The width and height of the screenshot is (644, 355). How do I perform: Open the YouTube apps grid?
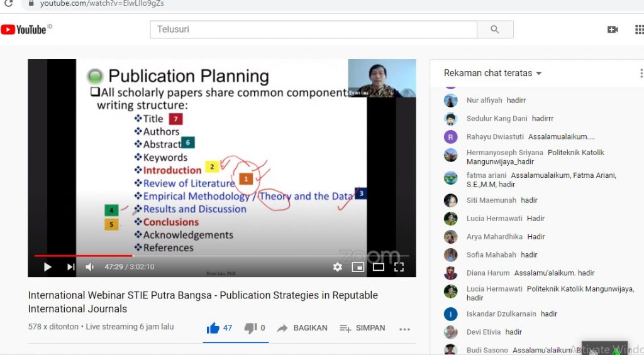tap(639, 30)
